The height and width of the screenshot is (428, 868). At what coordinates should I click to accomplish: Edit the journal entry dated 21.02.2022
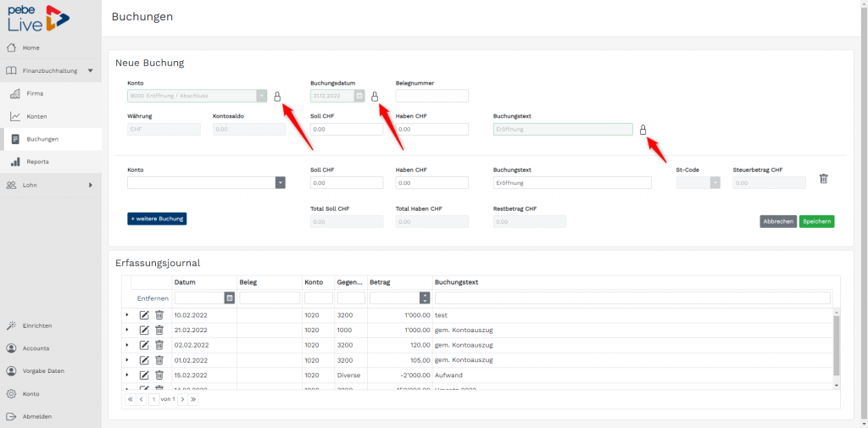tap(144, 330)
